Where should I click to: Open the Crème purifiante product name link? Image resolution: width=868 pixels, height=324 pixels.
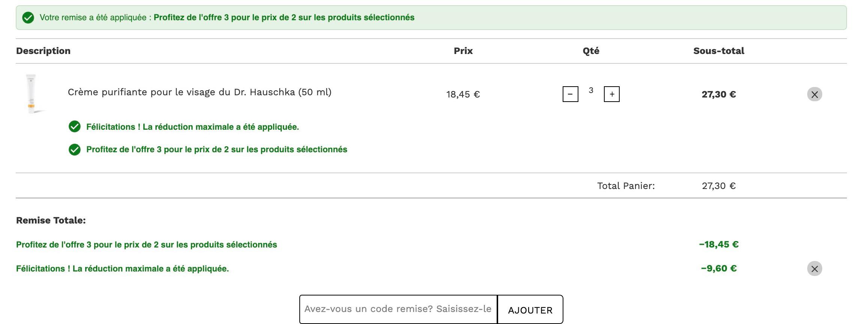click(x=200, y=92)
